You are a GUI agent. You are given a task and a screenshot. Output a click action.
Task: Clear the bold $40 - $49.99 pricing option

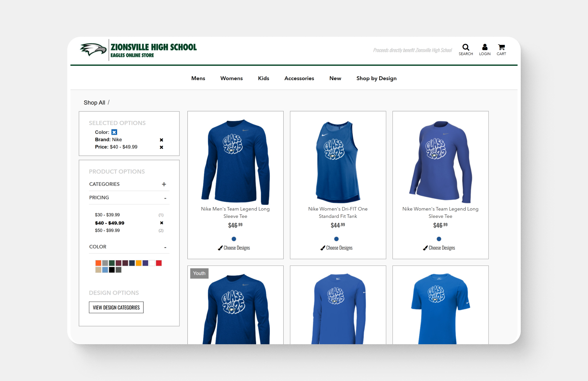162,223
